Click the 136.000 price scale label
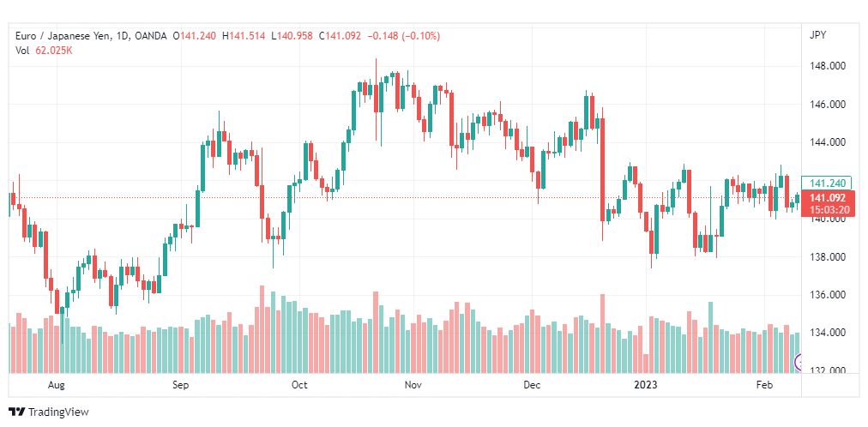The image size is (868, 427). [827, 295]
